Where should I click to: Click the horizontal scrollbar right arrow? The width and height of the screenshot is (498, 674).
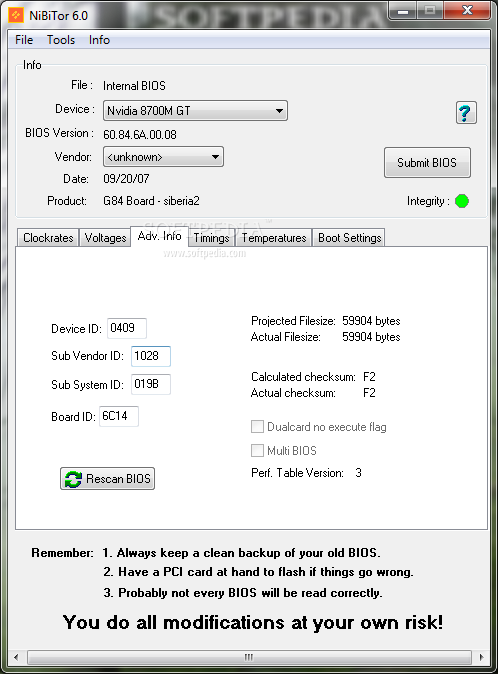coord(481,657)
